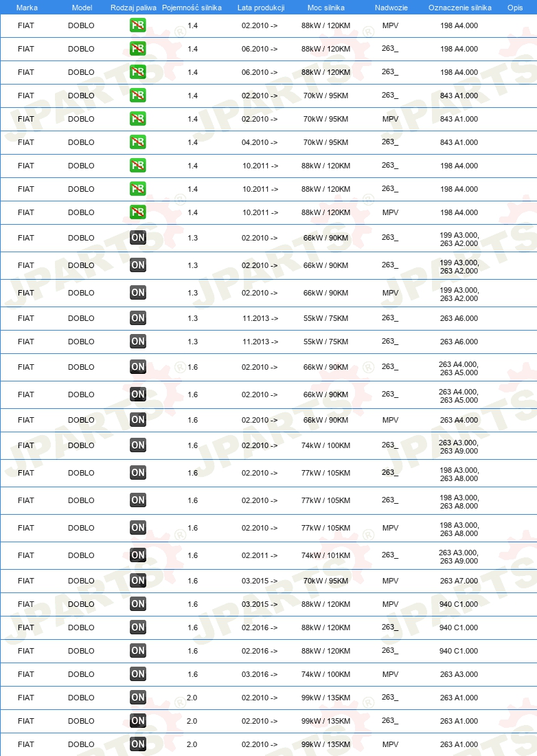Click the 'Rodzaj paliwa' column header
This screenshot has width=537, height=756.
pos(133,8)
